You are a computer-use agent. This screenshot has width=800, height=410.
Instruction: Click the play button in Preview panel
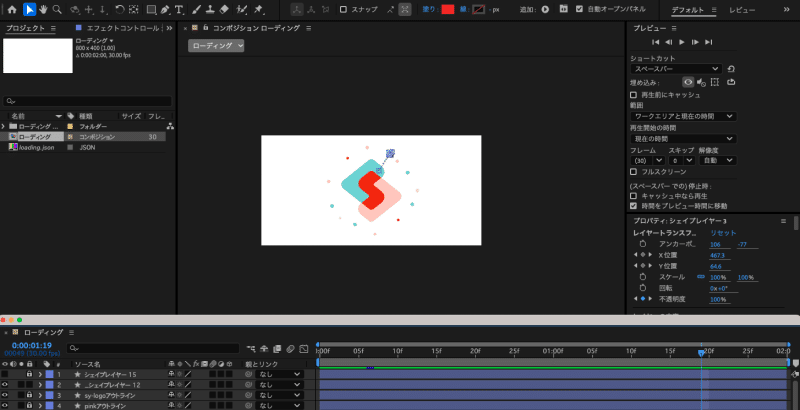[x=682, y=42]
